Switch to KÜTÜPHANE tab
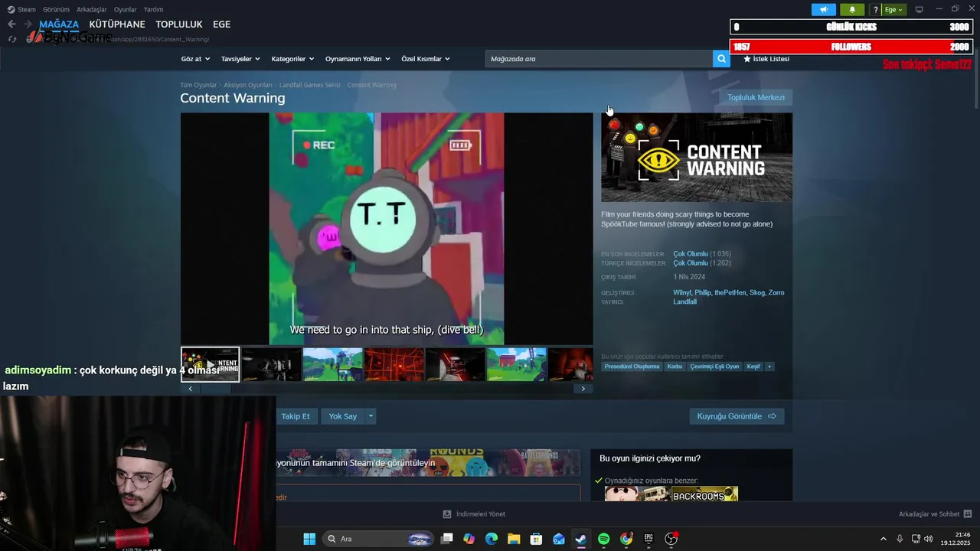980x551 pixels. 117,24
